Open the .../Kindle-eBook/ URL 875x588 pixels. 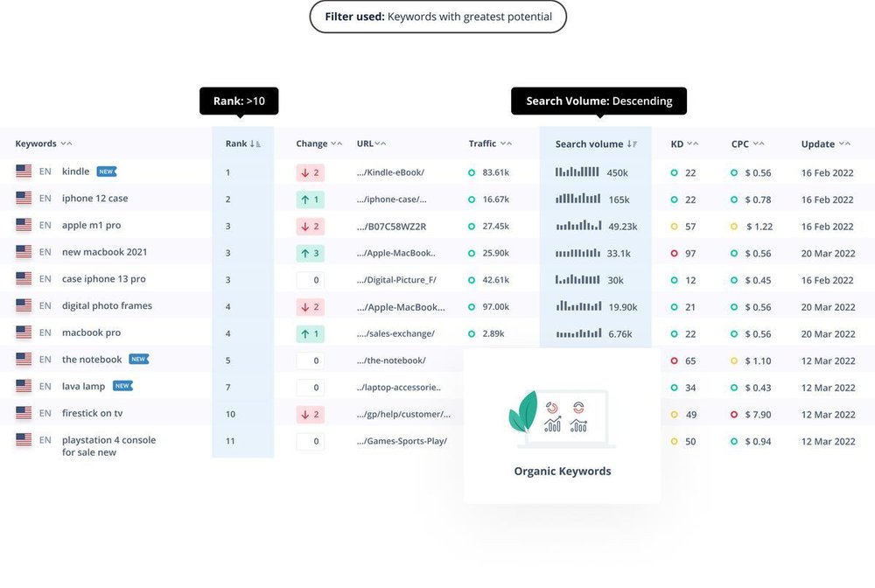pos(390,172)
